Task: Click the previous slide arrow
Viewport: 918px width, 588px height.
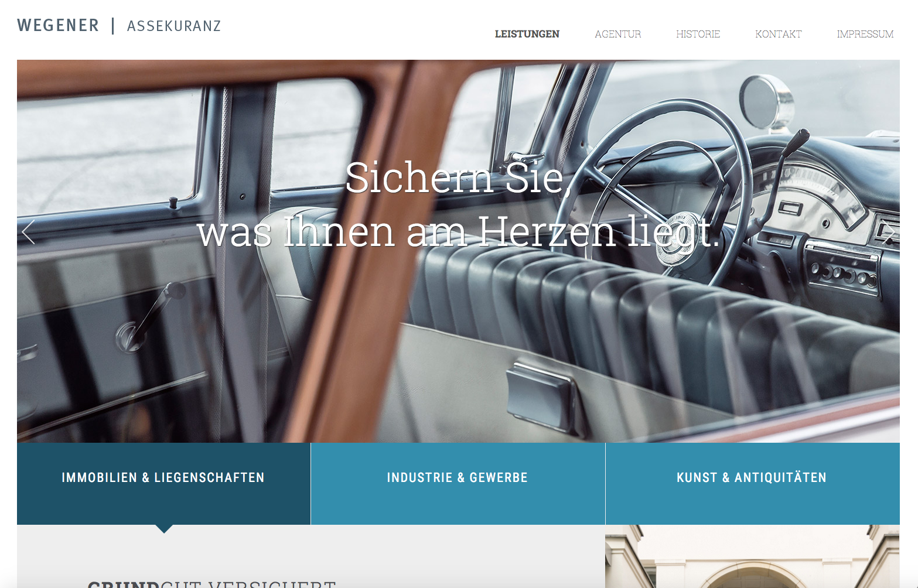Action: [x=29, y=232]
